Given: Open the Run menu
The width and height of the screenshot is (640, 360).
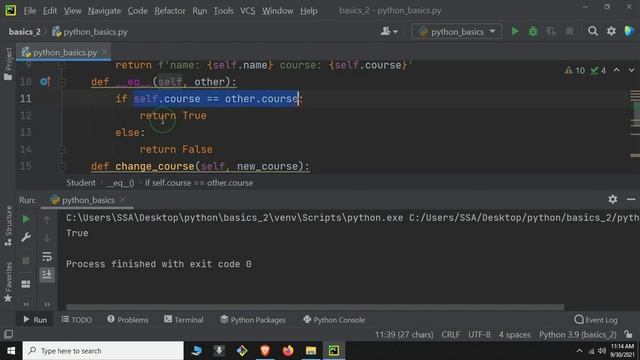Looking at the screenshot, I should click(x=200, y=11).
